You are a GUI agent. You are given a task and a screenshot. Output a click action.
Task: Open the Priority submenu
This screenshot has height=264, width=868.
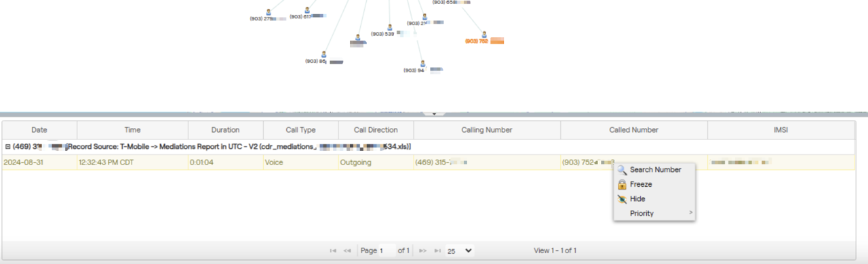(654, 213)
